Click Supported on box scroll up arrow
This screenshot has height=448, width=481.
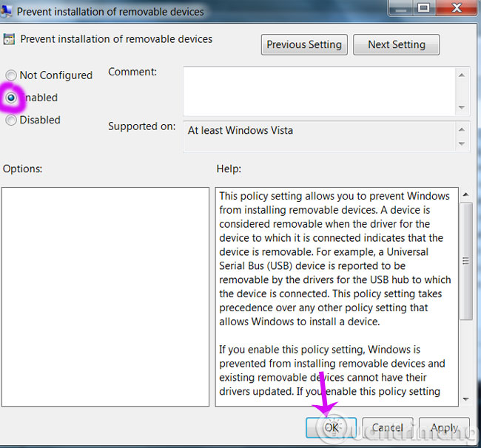[x=462, y=129]
